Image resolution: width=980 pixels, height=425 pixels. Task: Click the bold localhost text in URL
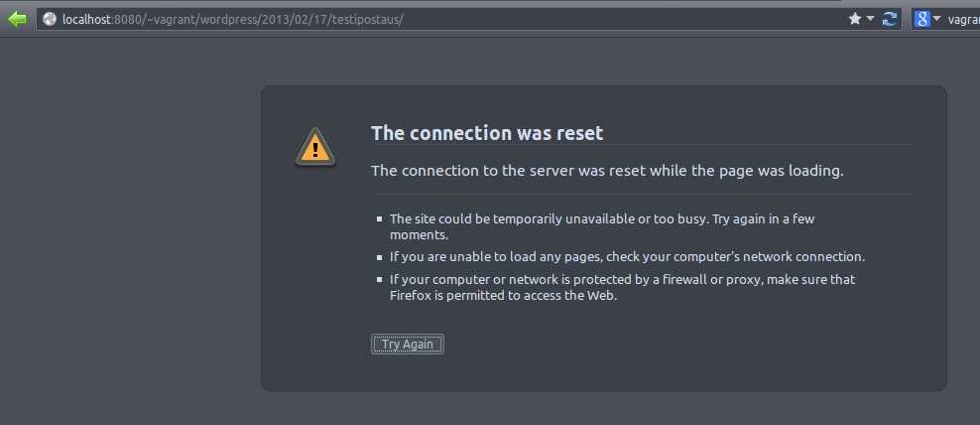click(x=85, y=20)
